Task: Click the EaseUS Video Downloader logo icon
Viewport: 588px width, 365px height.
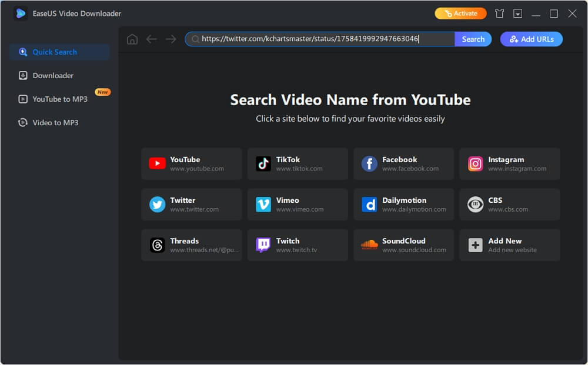Action: point(21,14)
